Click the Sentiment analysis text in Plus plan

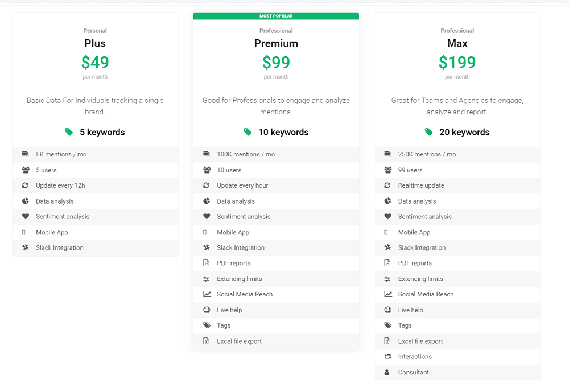coord(63,217)
